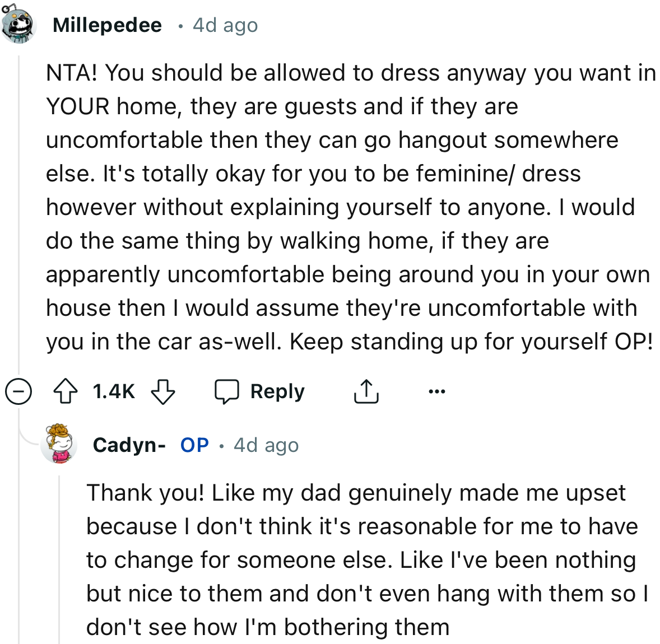Click Millepedee's comment text starting "NTA!"
Screen dimensions: 660x644
[x=347, y=207]
